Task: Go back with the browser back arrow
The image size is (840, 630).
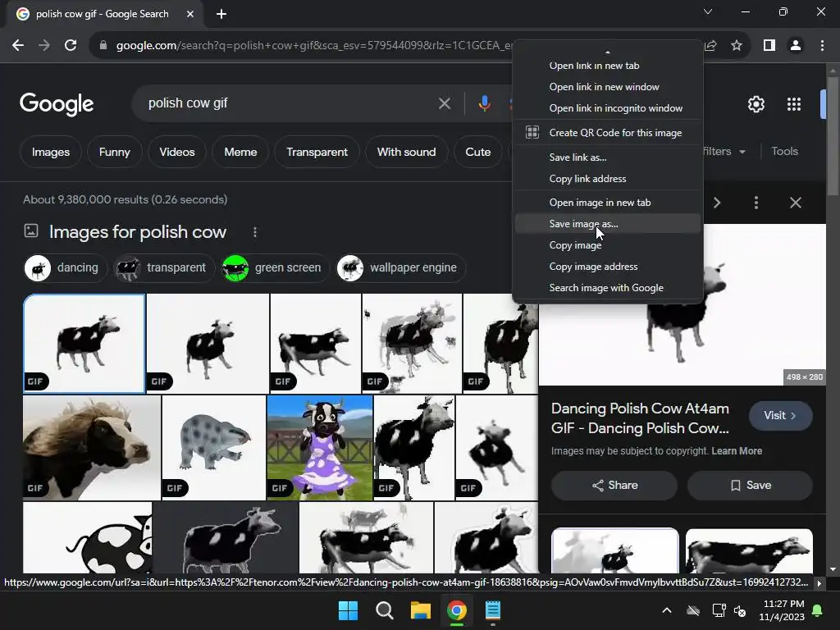Action: pos(18,46)
